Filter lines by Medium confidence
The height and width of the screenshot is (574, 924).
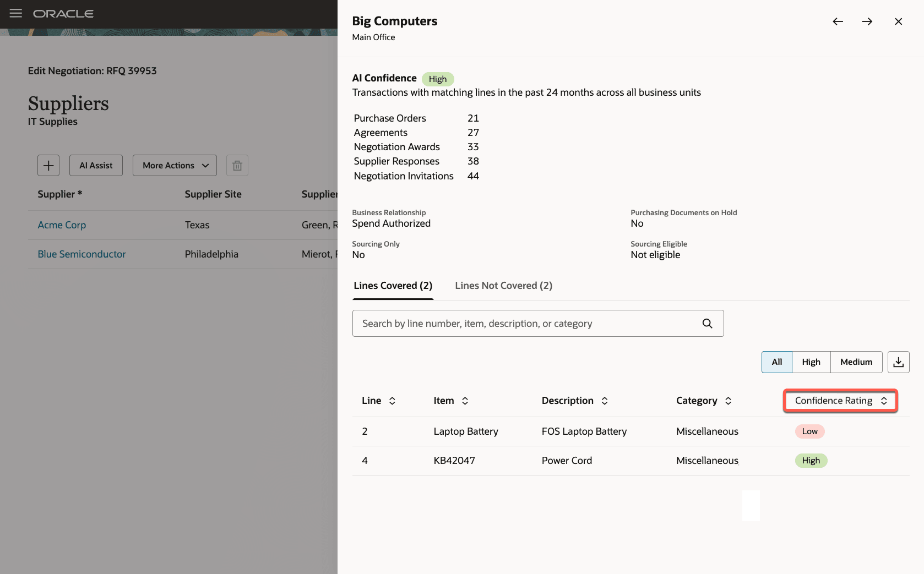tap(856, 362)
